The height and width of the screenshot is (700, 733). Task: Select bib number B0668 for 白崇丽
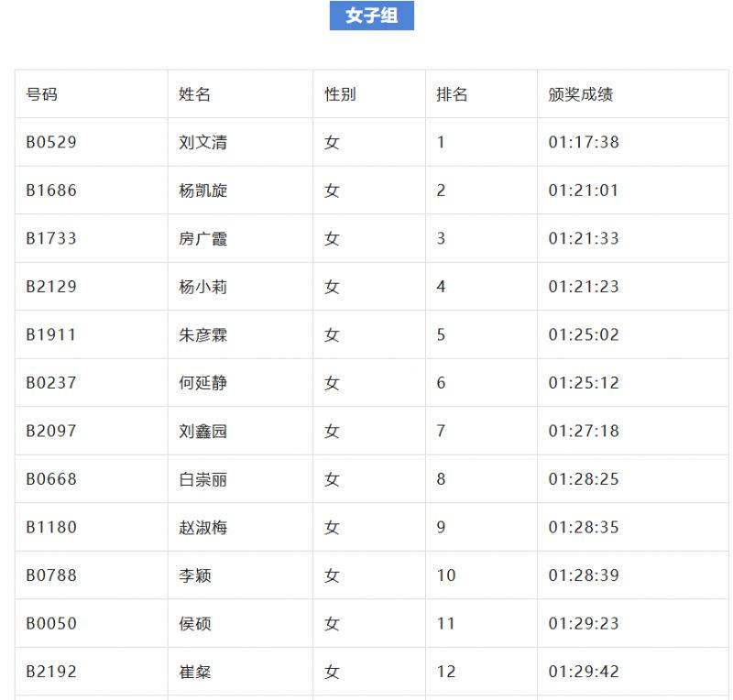click(50, 479)
